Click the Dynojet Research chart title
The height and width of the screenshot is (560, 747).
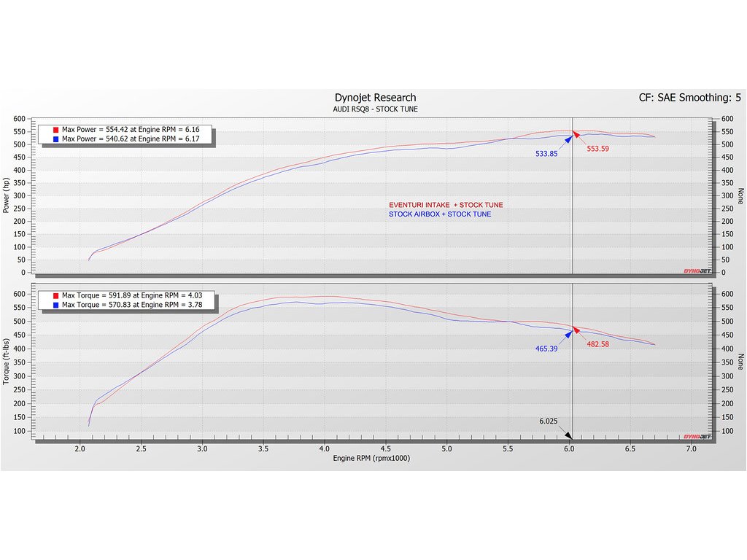pos(375,98)
